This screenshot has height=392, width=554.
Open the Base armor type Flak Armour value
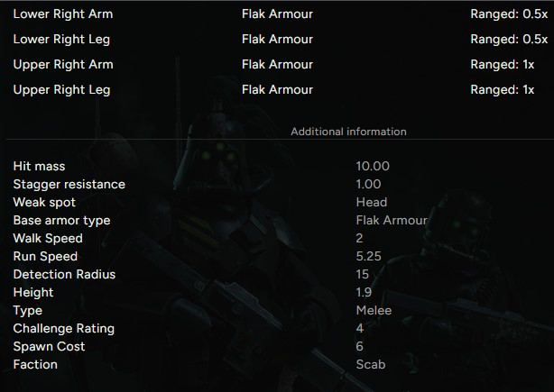coord(392,221)
